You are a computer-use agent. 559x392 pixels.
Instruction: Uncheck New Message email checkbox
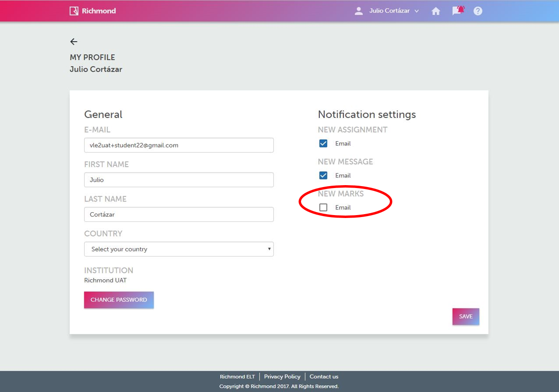tap(323, 175)
